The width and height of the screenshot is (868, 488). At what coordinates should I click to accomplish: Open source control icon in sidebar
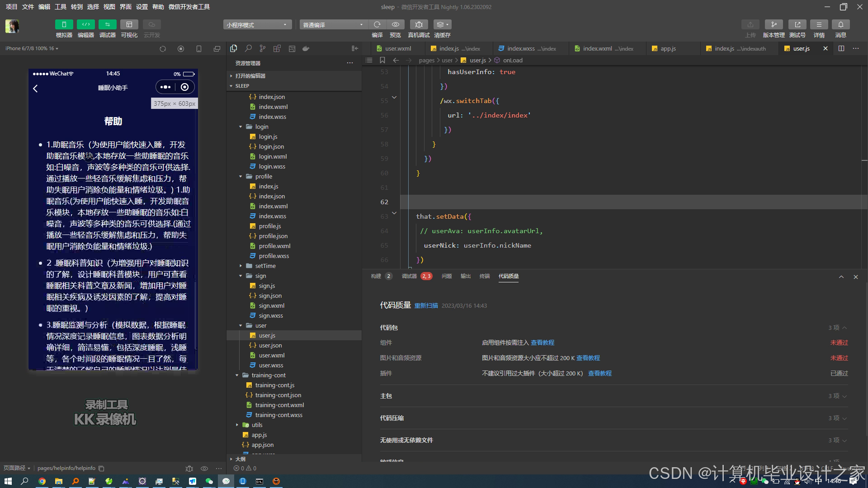(x=263, y=48)
